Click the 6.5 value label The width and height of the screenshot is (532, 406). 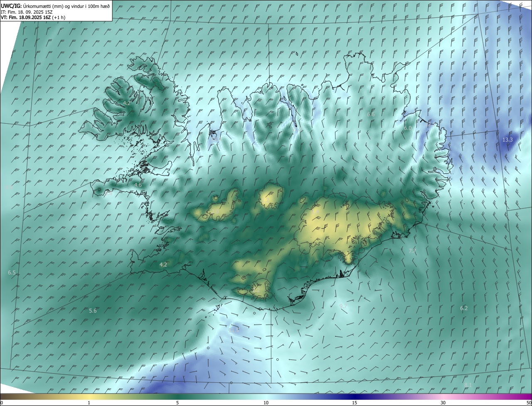[x=12, y=273]
